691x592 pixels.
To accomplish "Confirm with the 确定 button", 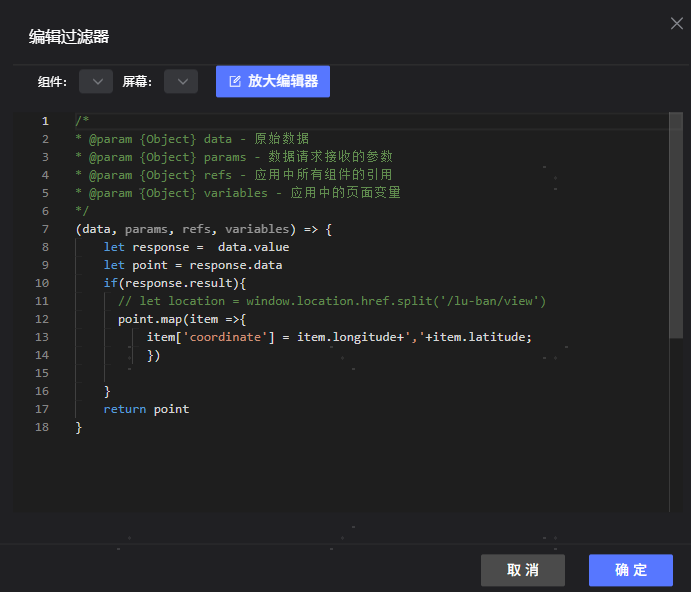I will pyautogui.click(x=630, y=570).
